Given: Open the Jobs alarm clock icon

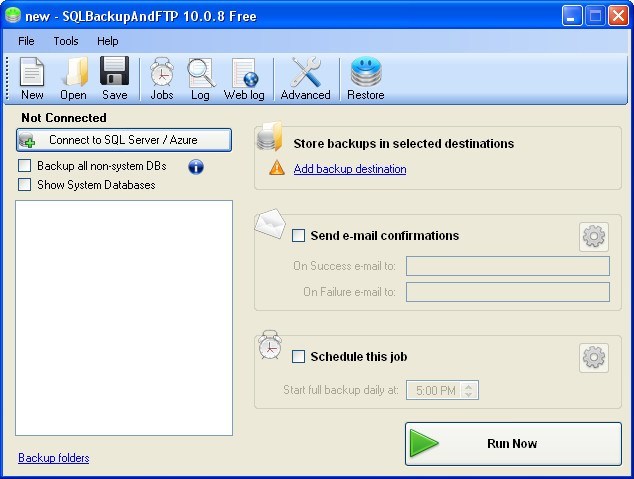Looking at the screenshot, I should coord(162,78).
